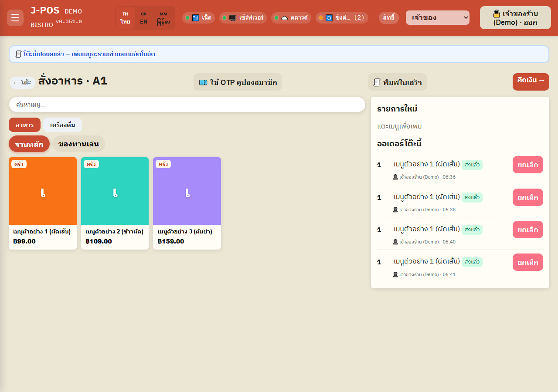Click the ออเดอร์โต๊ะนี้ heading
Screen dimensions: 558x392
click(399, 143)
